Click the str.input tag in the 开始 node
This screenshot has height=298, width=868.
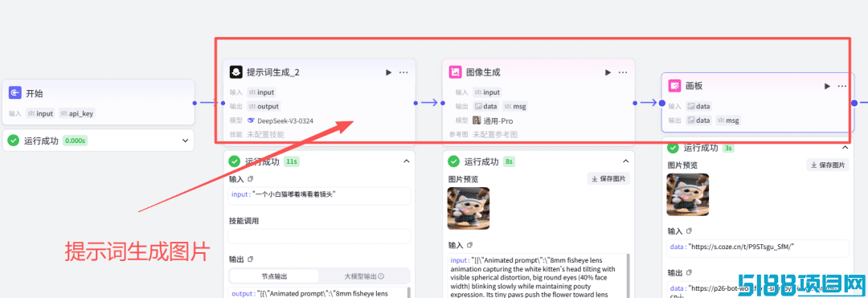pyautogui.click(x=40, y=113)
